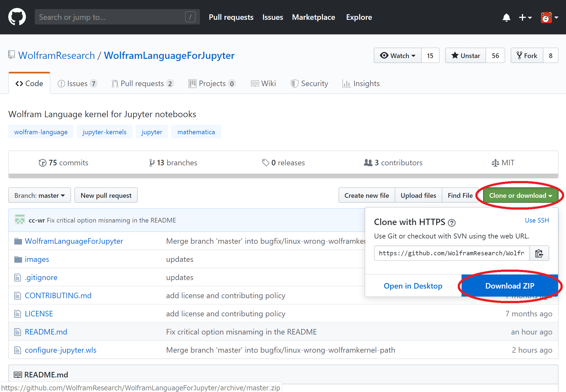Select the mathematica topic tag
Screen dimensions: 566x392
[196, 132]
